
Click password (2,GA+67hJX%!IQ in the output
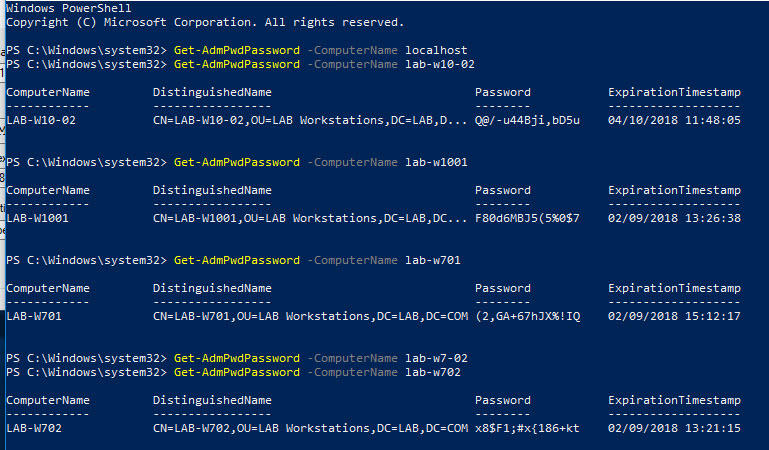pos(528,316)
